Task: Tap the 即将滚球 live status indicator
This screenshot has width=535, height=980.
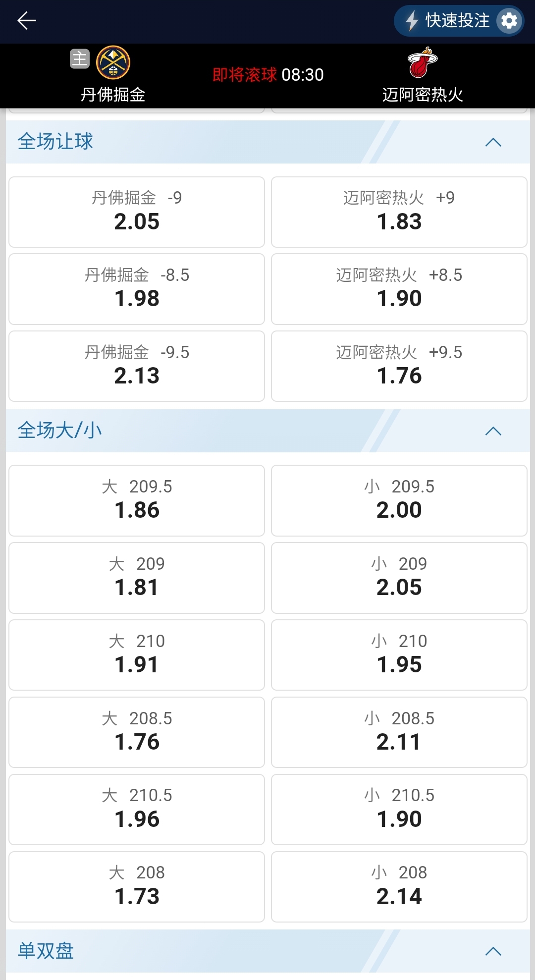Action: 245,74
